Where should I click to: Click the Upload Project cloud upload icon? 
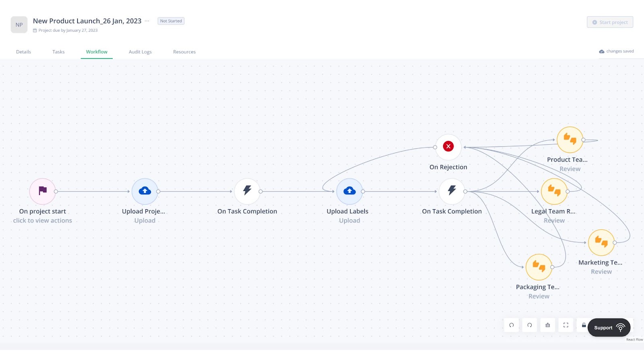tap(144, 191)
